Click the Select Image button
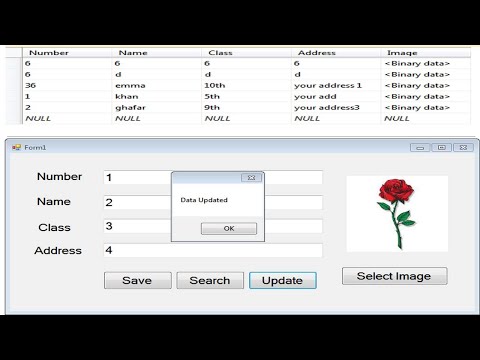 pos(395,276)
